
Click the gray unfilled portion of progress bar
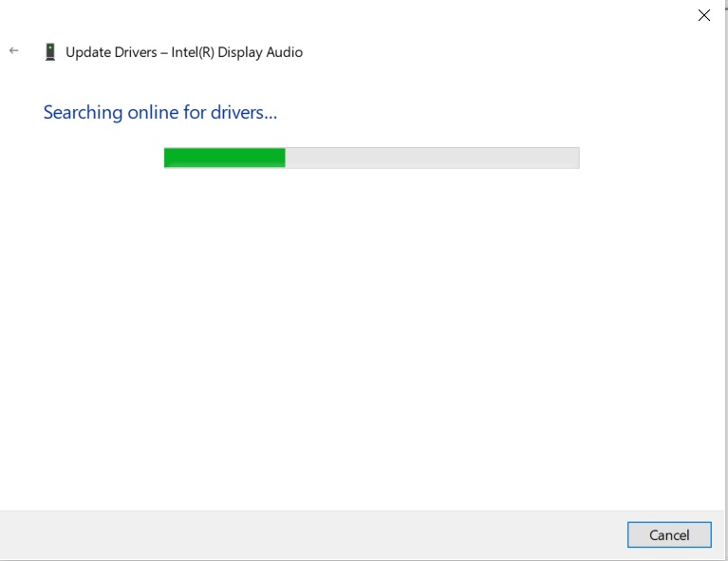432,158
